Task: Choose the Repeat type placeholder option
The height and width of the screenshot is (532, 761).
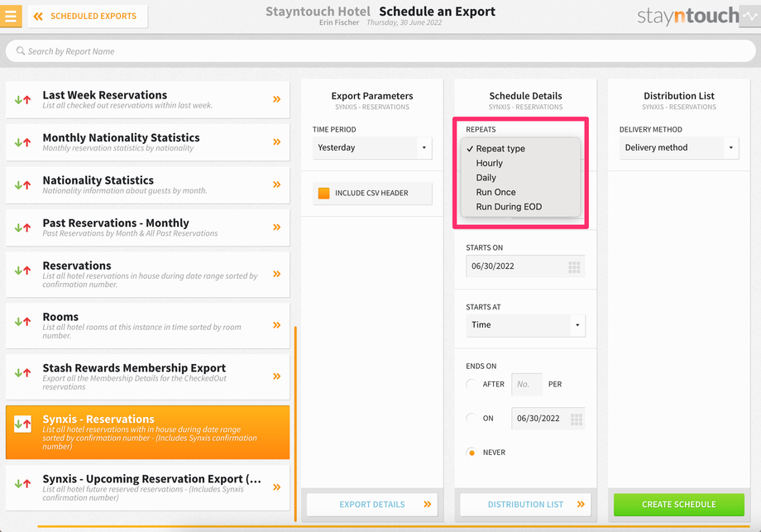Action: pos(520,149)
